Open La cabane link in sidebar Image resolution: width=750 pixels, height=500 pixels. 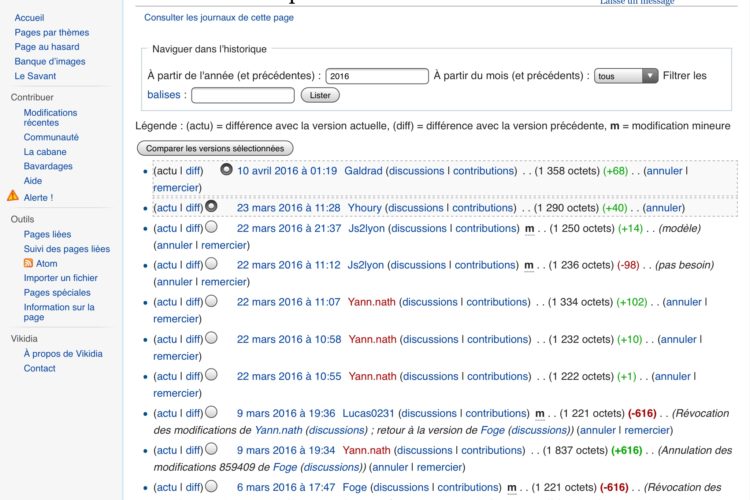pyautogui.click(x=45, y=152)
